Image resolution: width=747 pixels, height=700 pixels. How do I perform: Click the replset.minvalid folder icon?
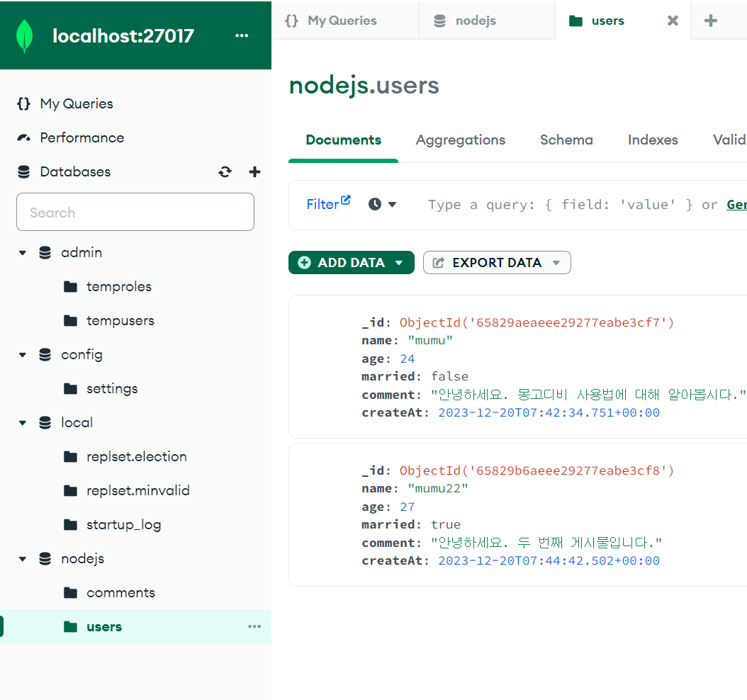click(70, 491)
